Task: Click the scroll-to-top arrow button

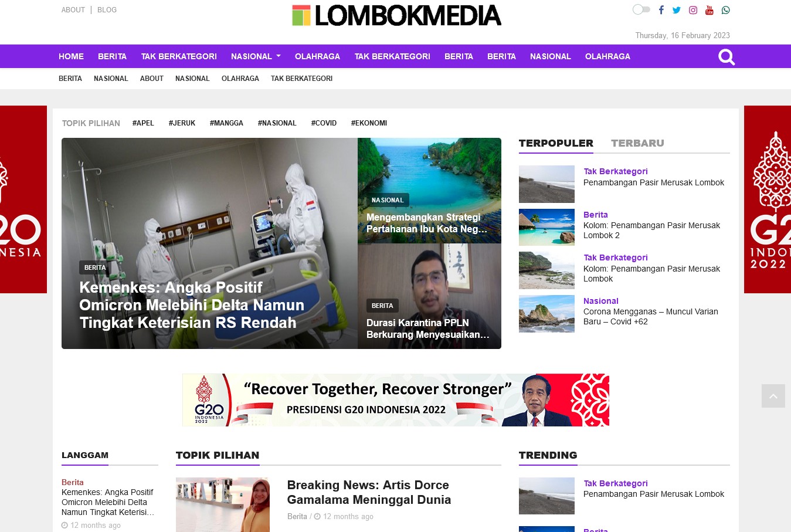Action: click(773, 397)
